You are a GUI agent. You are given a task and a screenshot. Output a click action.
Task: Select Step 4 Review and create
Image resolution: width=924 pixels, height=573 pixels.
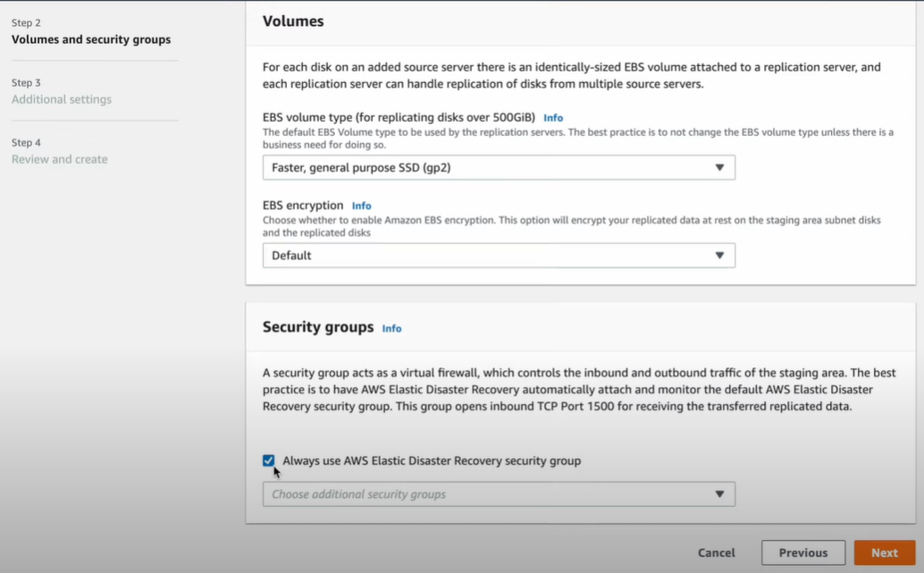(60, 159)
